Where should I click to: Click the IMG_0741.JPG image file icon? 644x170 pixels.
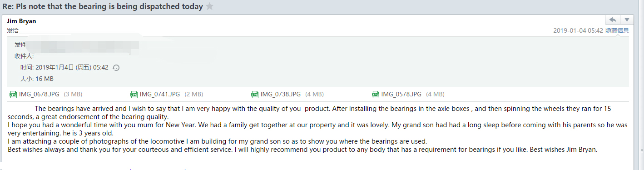click(134, 95)
